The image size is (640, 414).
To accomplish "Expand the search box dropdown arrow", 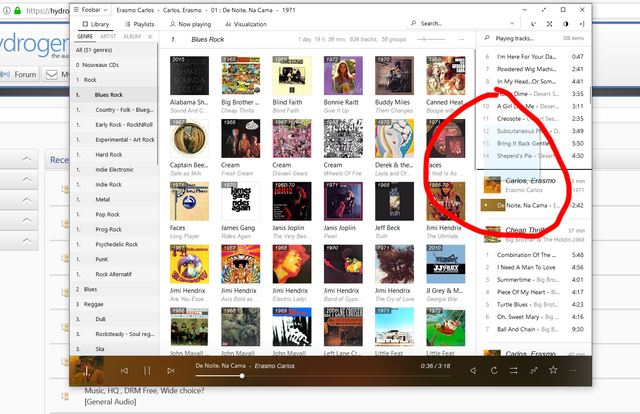I will [512, 24].
